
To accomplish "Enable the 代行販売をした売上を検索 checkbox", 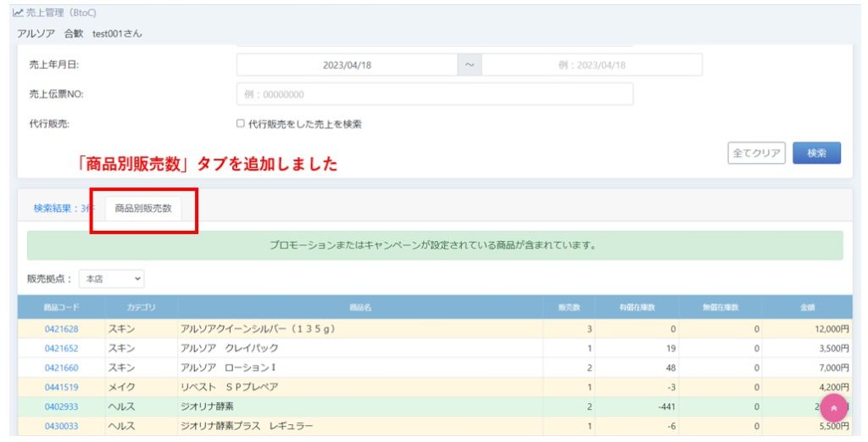I will coord(241,124).
